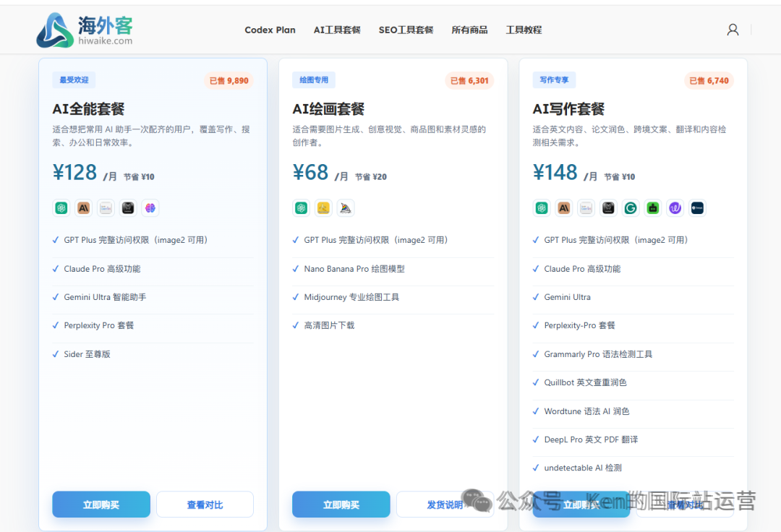This screenshot has height=532, width=781.
Task: Click 立即购买 for AI绘画套餐
Action: [x=341, y=505]
